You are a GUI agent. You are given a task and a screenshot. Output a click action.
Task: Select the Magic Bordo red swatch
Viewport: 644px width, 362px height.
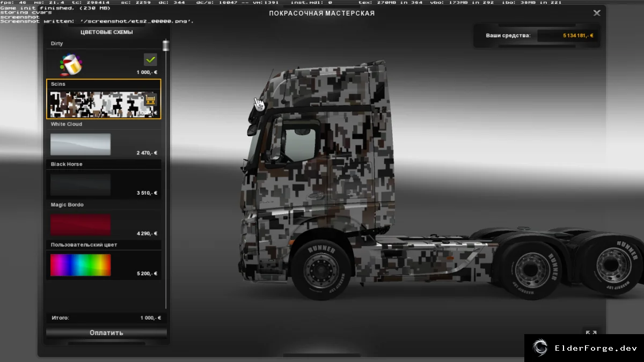[80, 225]
